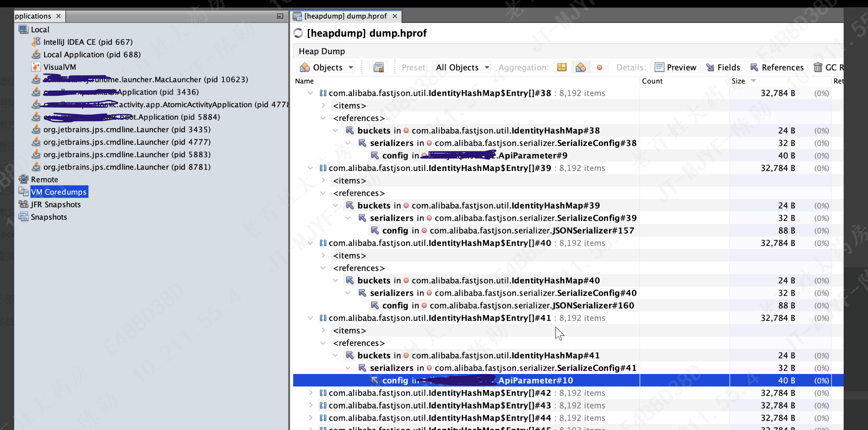This screenshot has width=868, height=430.
Task: Toggle the References details view
Action: (x=777, y=67)
